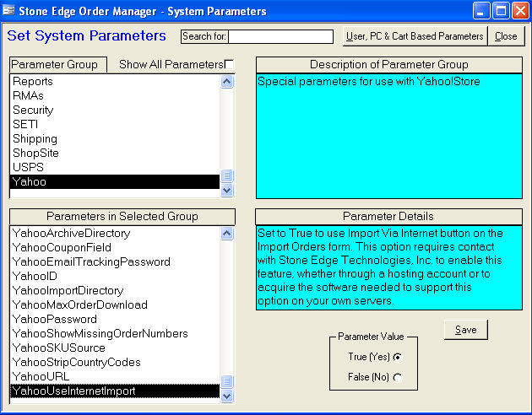The image size is (532, 415).
Task: Minimize the System Parameters window
Action: pyautogui.click(x=481, y=11)
